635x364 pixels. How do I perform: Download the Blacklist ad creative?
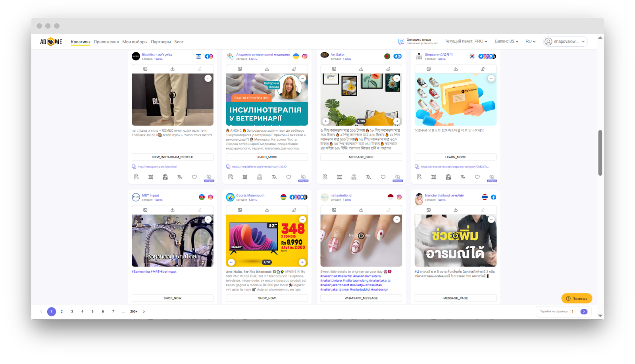pos(172,69)
